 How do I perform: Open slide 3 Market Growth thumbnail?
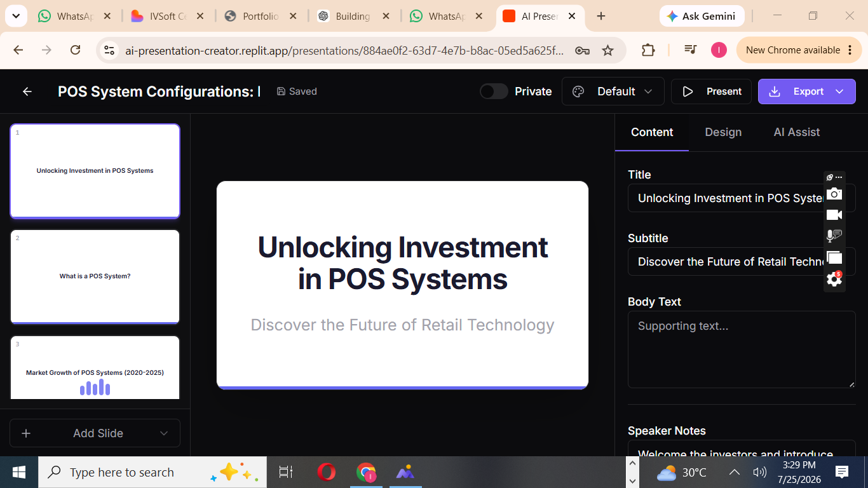pyautogui.click(x=95, y=367)
